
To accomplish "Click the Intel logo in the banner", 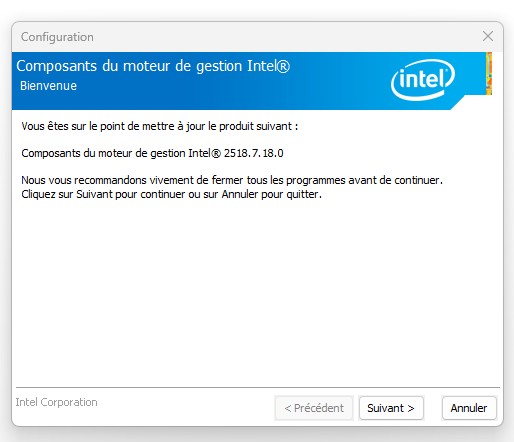I will [422, 80].
